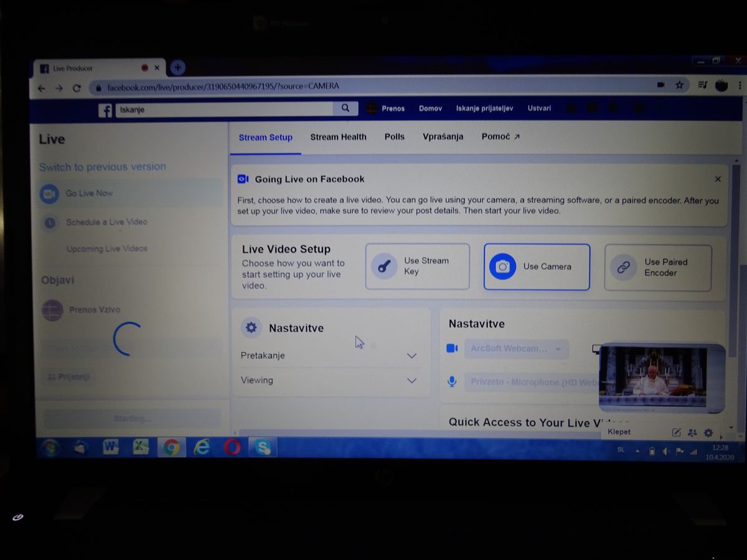Viewport: 747px width, 560px height.
Task: Bookmark this page with star icon
Action: click(680, 85)
